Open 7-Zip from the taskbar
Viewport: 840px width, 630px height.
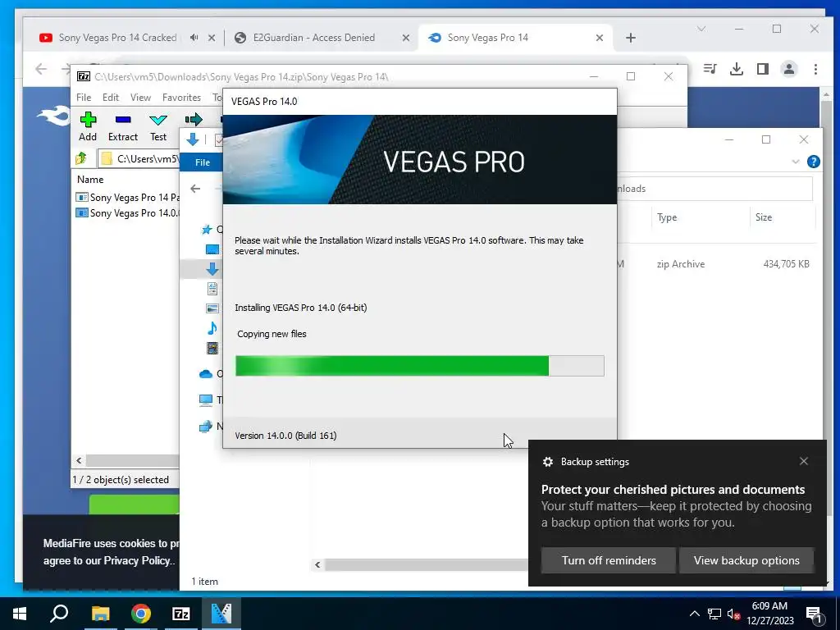tap(181, 614)
